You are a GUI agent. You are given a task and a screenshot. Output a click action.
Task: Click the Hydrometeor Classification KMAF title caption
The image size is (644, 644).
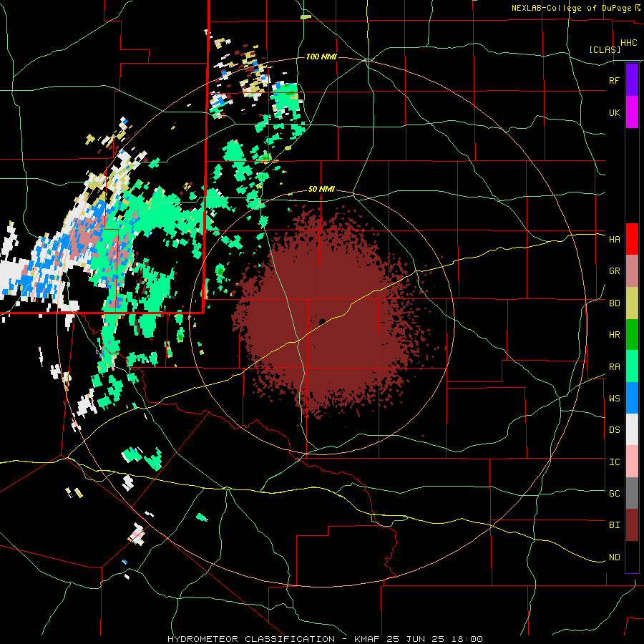click(x=325, y=639)
